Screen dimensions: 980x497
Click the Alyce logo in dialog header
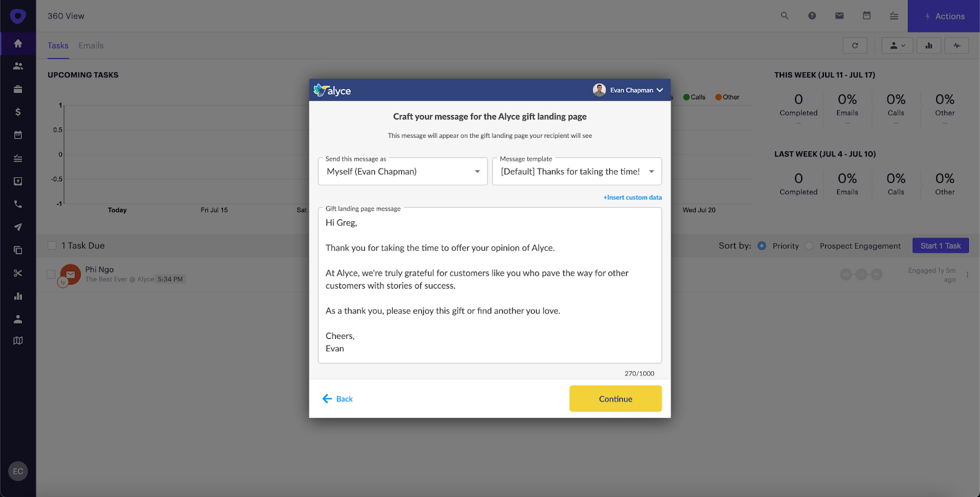click(x=332, y=90)
